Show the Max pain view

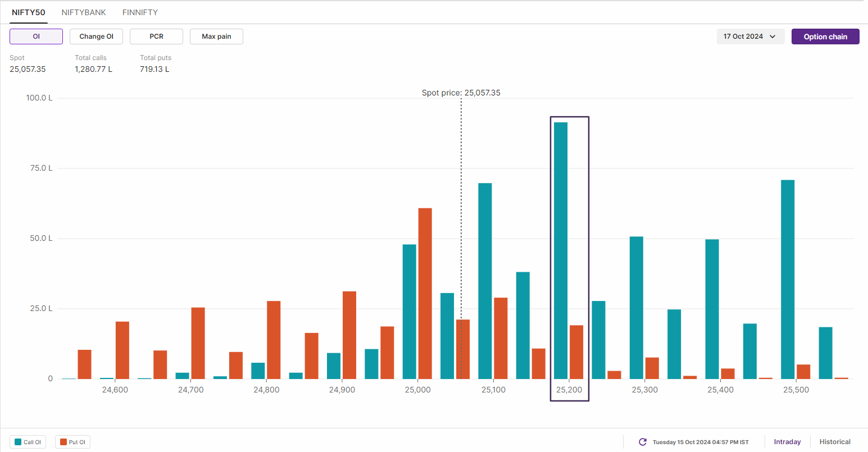[x=216, y=36]
